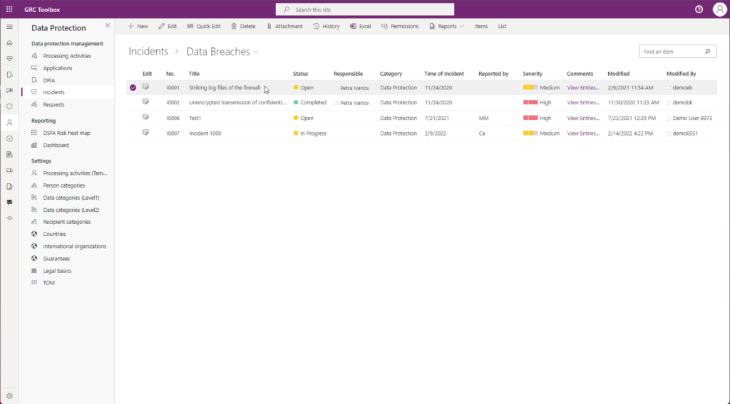Viewport: 730px width, 404px height.
Task: Open edit icon for incident I0001
Action: 146,87
